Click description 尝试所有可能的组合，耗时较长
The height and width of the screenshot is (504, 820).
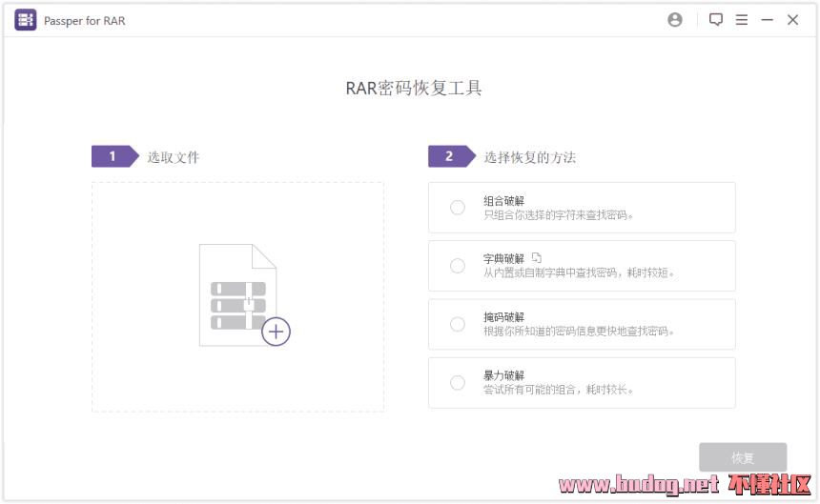click(558, 390)
